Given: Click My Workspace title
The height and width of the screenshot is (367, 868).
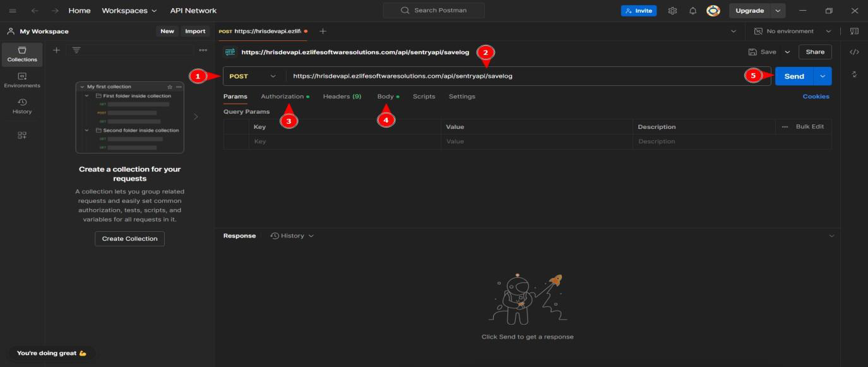Looking at the screenshot, I should point(44,31).
